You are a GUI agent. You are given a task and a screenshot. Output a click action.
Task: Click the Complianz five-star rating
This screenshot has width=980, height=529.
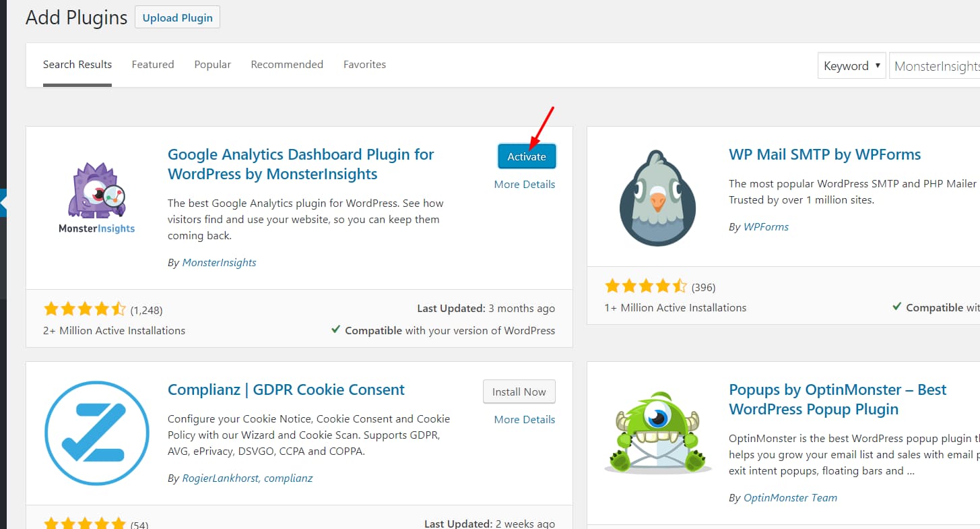click(85, 522)
